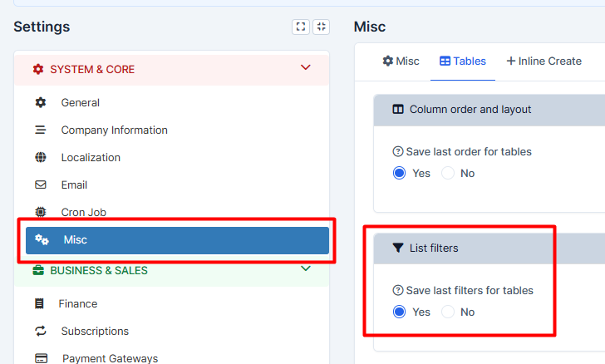605x364 pixels.
Task: Click the Business & Sales briefcase icon
Action: 38,270
